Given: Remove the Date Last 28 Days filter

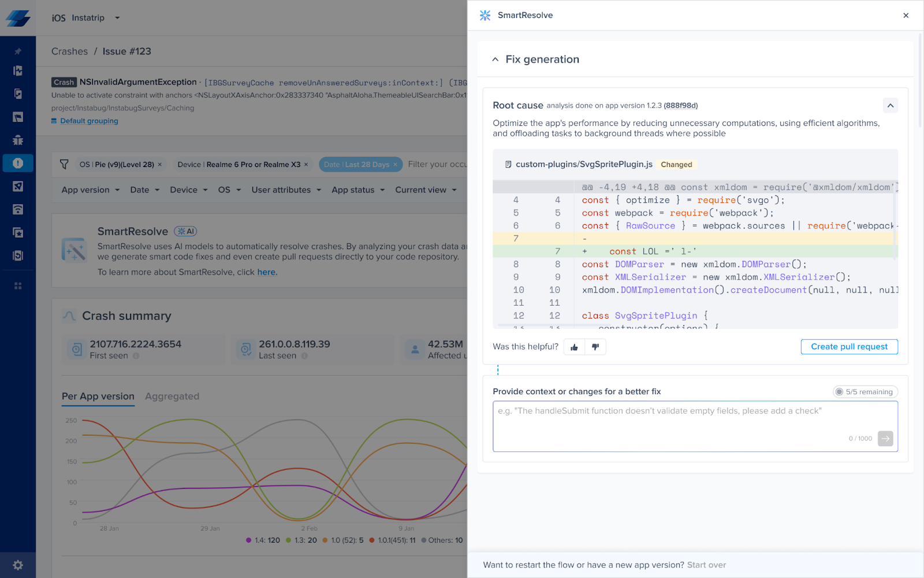Looking at the screenshot, I should click(x=395, y=165).
